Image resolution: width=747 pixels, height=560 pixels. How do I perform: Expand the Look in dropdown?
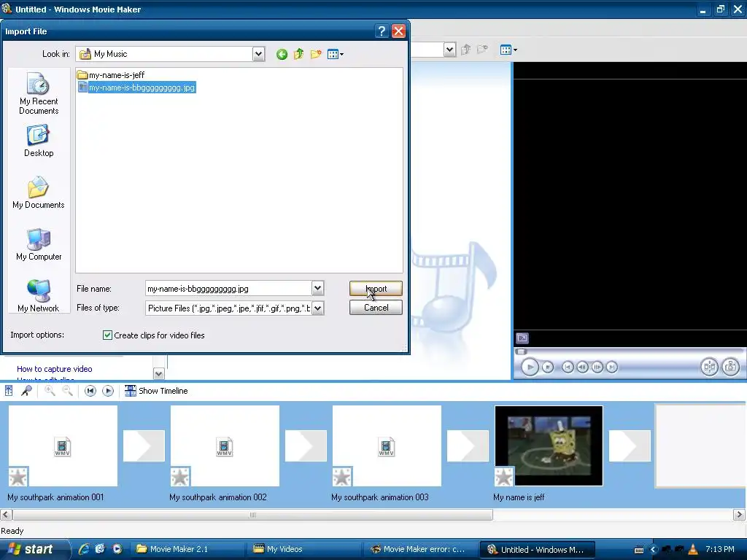point(258,54)
